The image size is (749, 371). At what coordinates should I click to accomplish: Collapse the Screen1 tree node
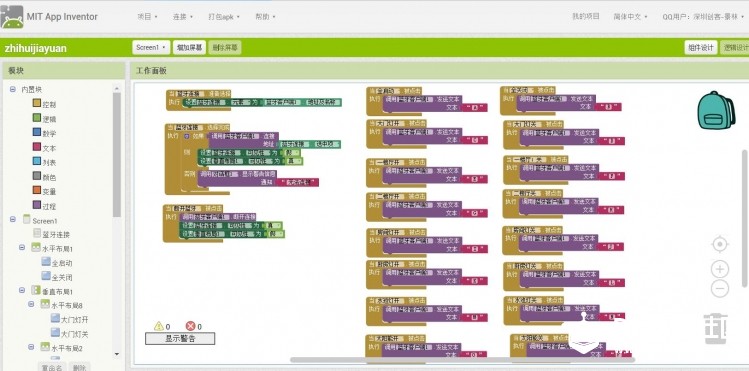click(12, 219)
